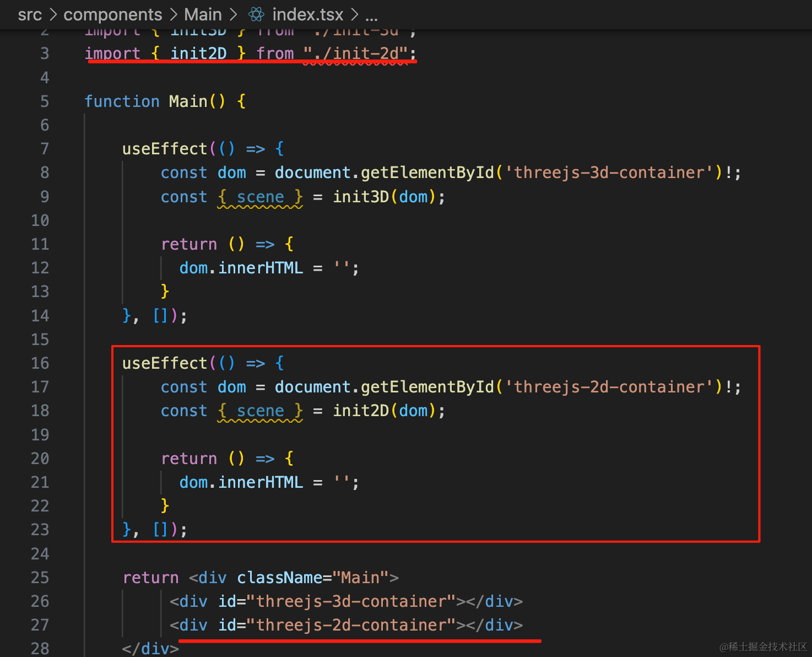Viewport: 812px width, 657px height.
Task: Click line number 19 in the gutter
Action: pyautogui.click(x=40, y=435)
